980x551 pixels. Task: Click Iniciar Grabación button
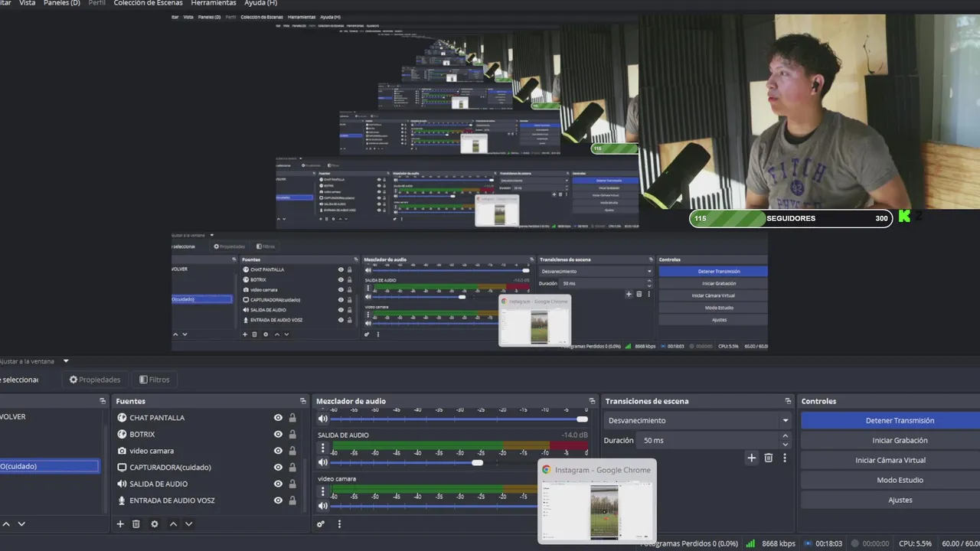(890, 440)
